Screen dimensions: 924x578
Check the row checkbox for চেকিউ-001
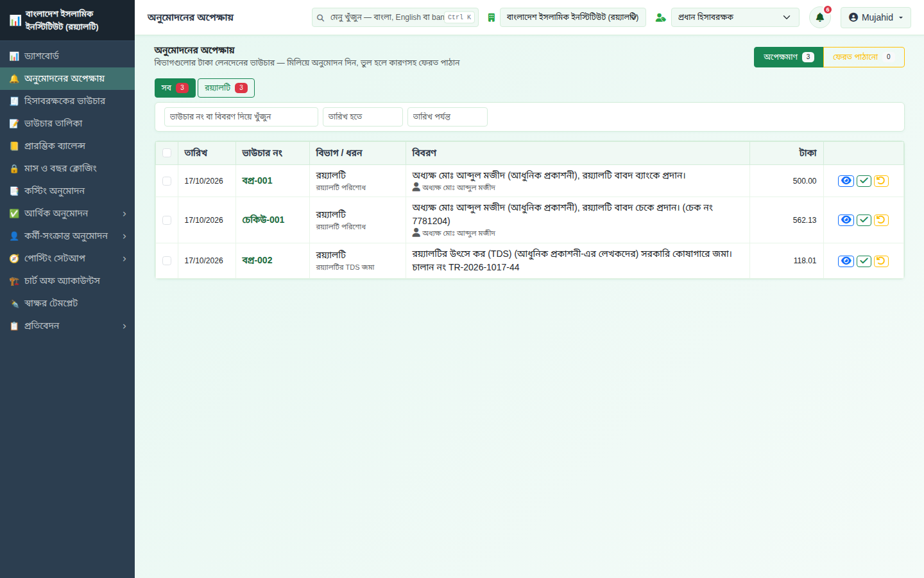click(x=167, y=220)
